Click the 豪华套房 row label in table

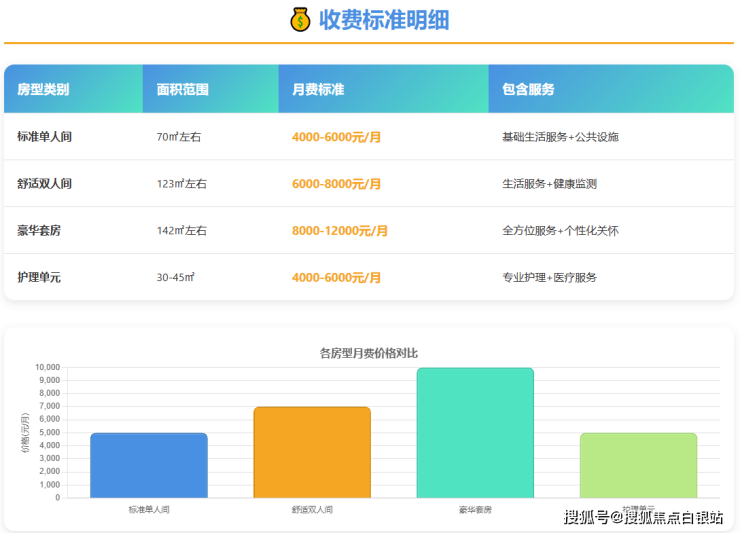click(x=39, y=231)
